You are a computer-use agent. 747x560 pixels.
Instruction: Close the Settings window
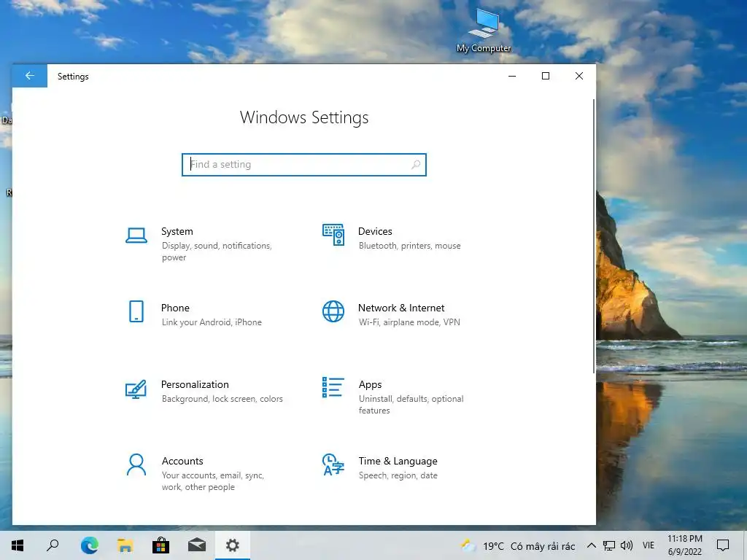click(x=578, y=76)
